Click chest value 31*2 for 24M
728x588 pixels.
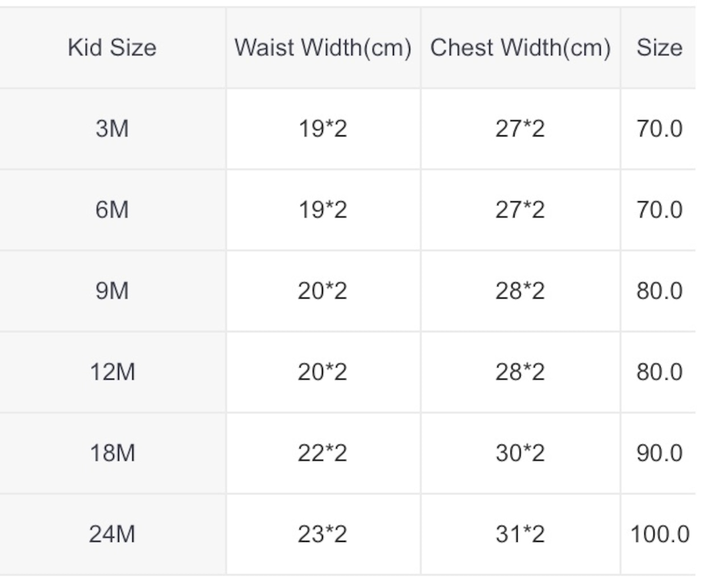point(520,535)
